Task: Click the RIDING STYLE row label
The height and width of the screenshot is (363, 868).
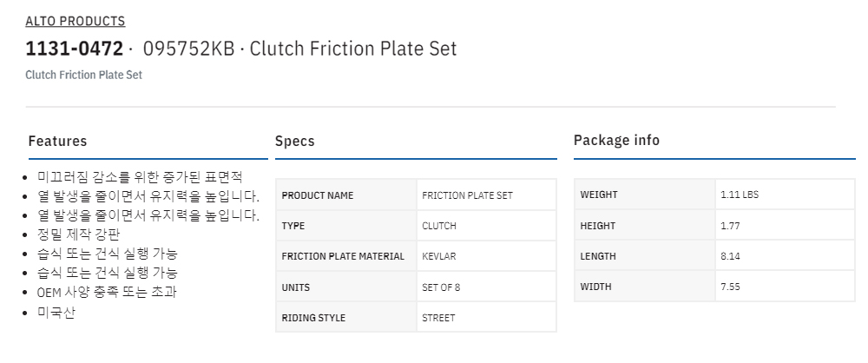Action: (313, 318)
